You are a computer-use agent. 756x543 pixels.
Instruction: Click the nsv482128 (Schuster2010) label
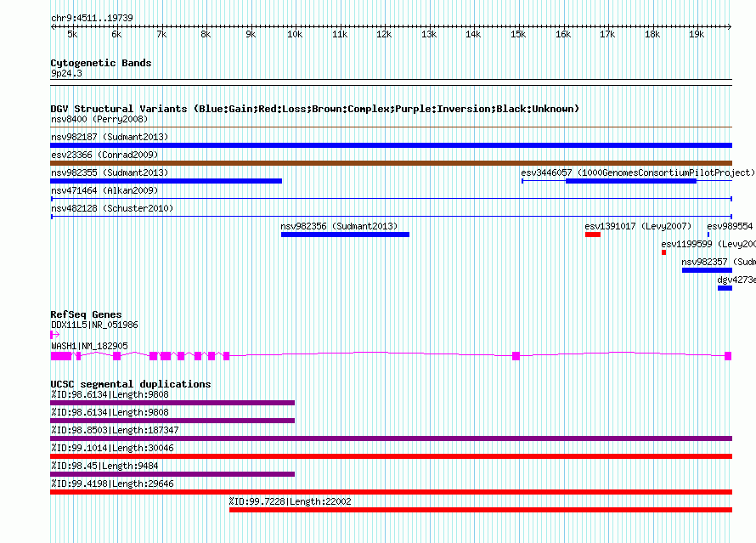coord(112,208)
